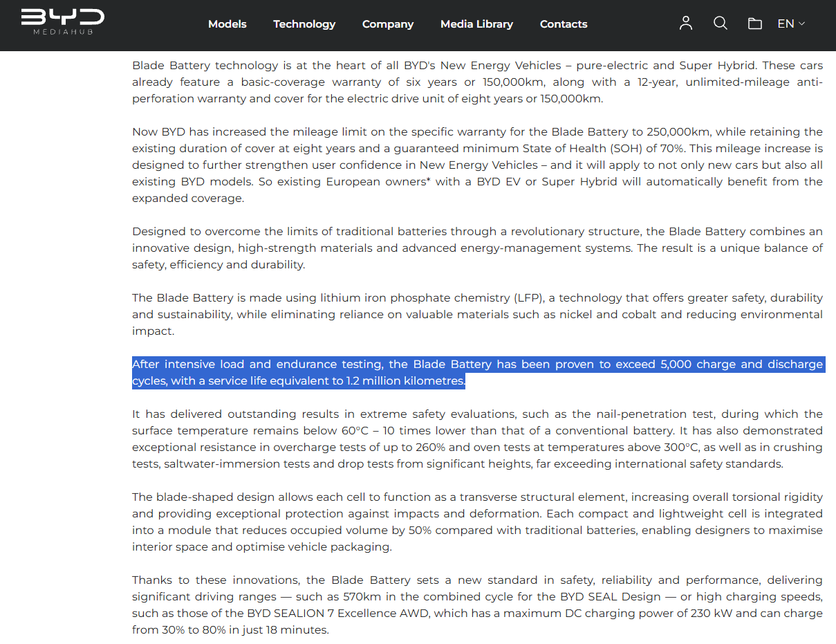Screen dimensions: 836x644
Task: Open the Technology menu
Action: 304,24
